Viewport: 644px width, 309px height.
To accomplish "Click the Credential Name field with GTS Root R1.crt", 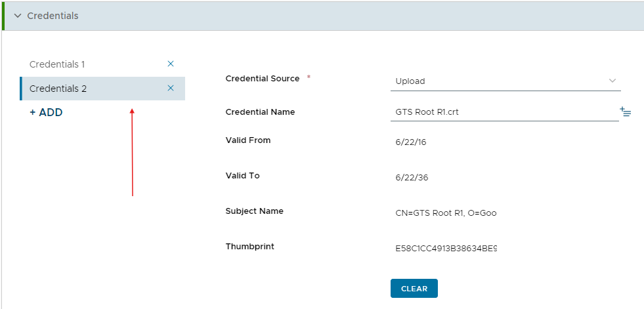I will 503,112.
